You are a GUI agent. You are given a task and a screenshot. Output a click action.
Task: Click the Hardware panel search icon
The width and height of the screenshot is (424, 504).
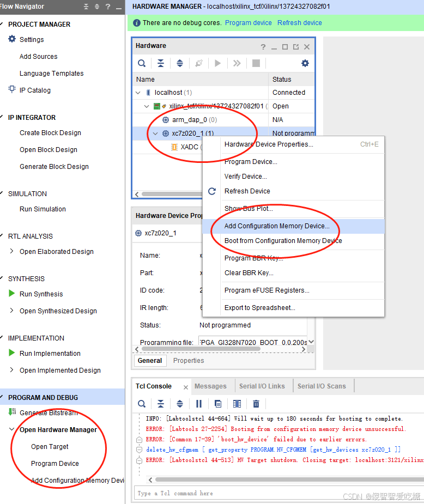[x=142, y=63]
